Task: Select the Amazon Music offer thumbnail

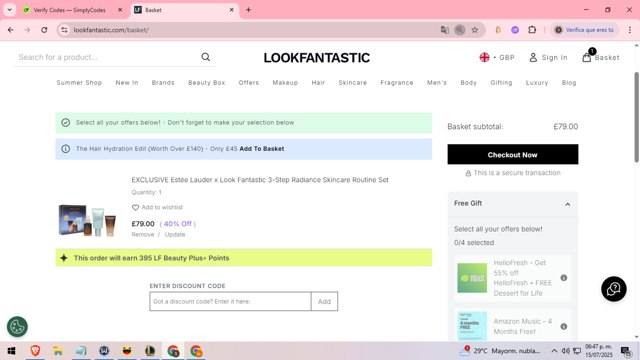Action: coord(472,326)
